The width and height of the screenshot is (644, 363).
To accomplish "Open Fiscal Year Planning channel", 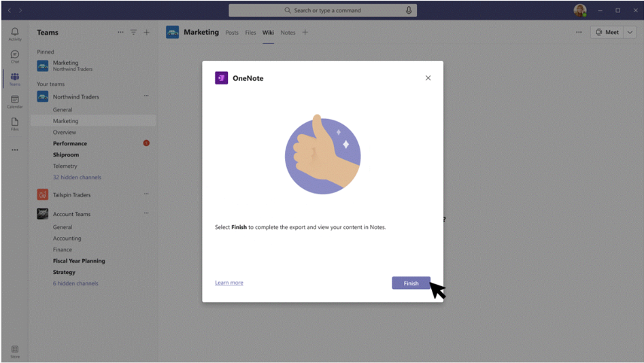I will 79,261.
